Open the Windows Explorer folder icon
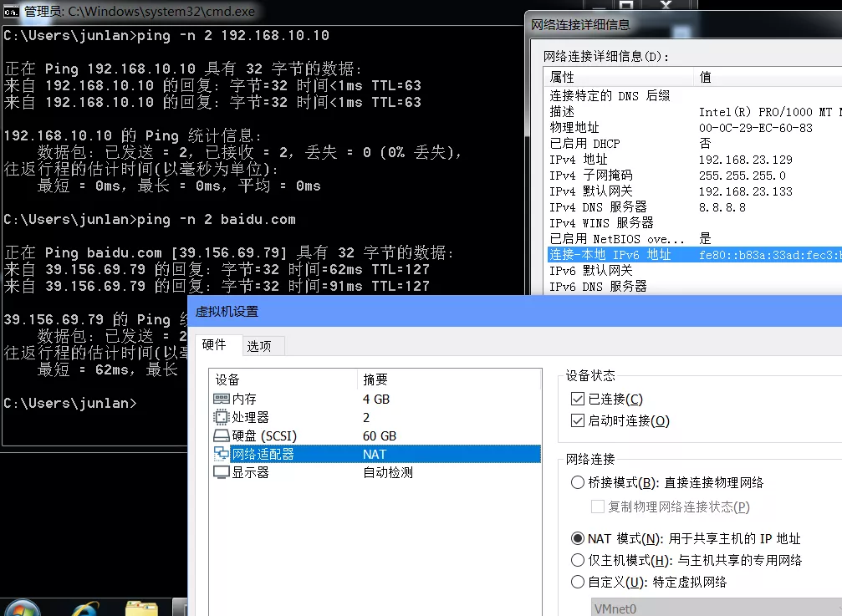The width and height of the screenshot is (842, 616). (141, 607)
